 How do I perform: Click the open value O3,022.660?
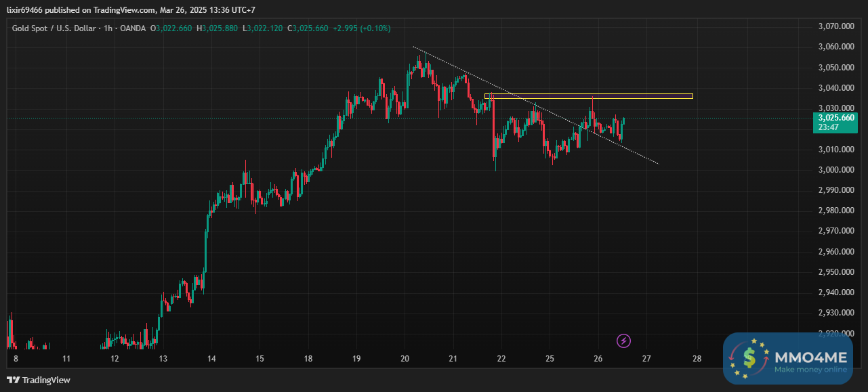tap(171, 28)
